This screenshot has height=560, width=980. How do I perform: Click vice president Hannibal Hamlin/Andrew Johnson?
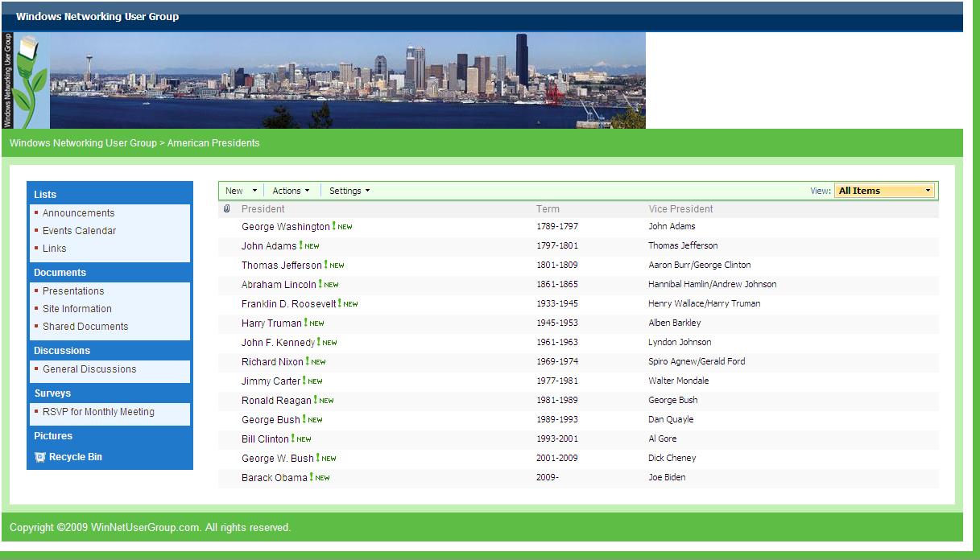point(713,285)
